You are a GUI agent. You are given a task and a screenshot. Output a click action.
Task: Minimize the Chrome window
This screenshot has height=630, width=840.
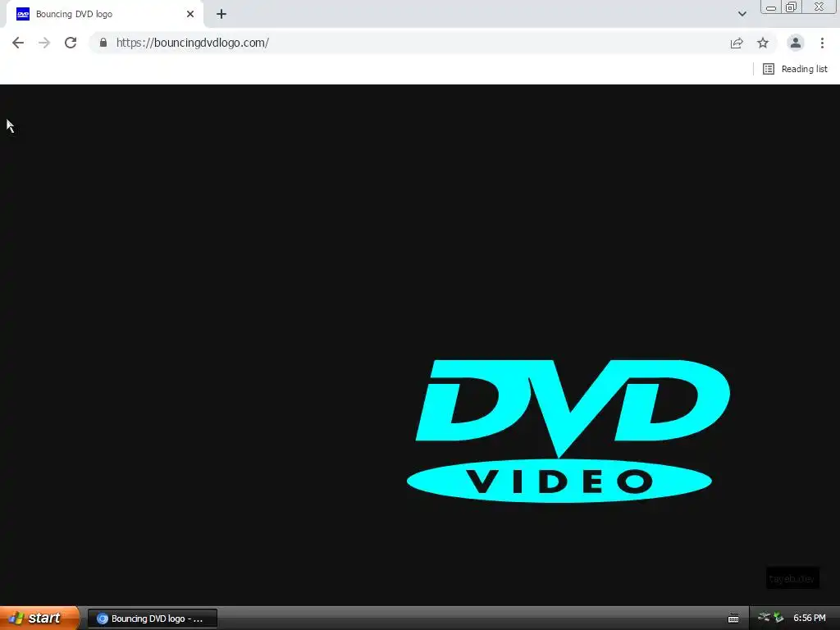point(771,7)
